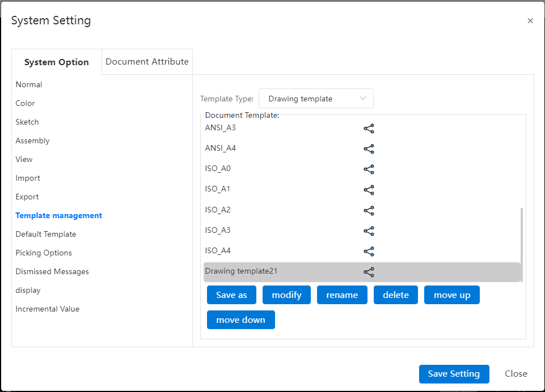The image size is (545, 392).
Task: Select the ISO_A0 template row
Action: tap(361, 169)
